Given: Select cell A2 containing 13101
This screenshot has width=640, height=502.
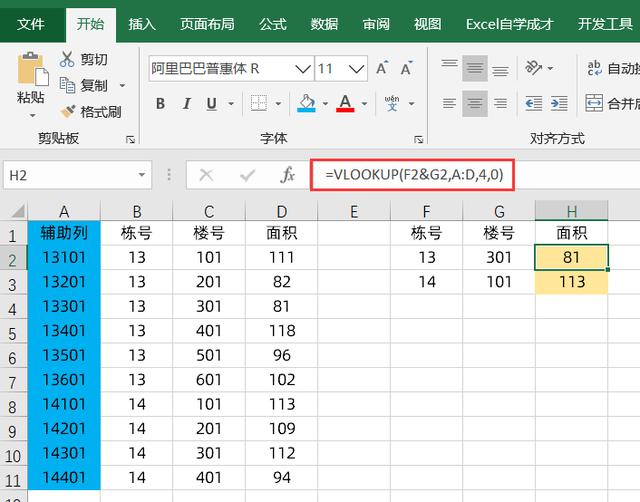Looking at the screenshot, I should click(x=64, y=258).
